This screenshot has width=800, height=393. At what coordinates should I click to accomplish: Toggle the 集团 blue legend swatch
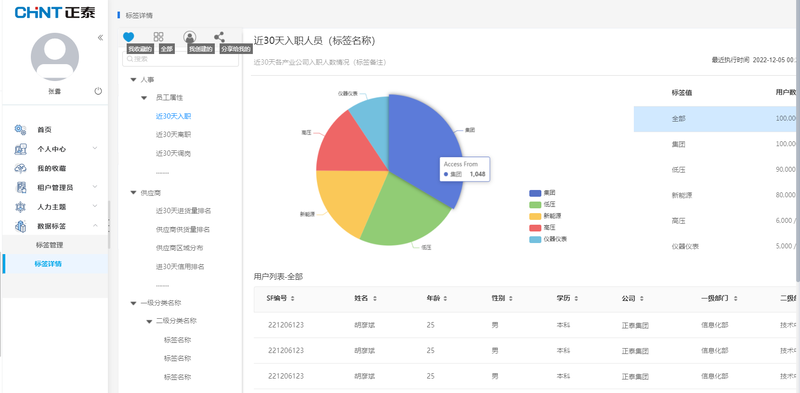(x=535, y=193)
